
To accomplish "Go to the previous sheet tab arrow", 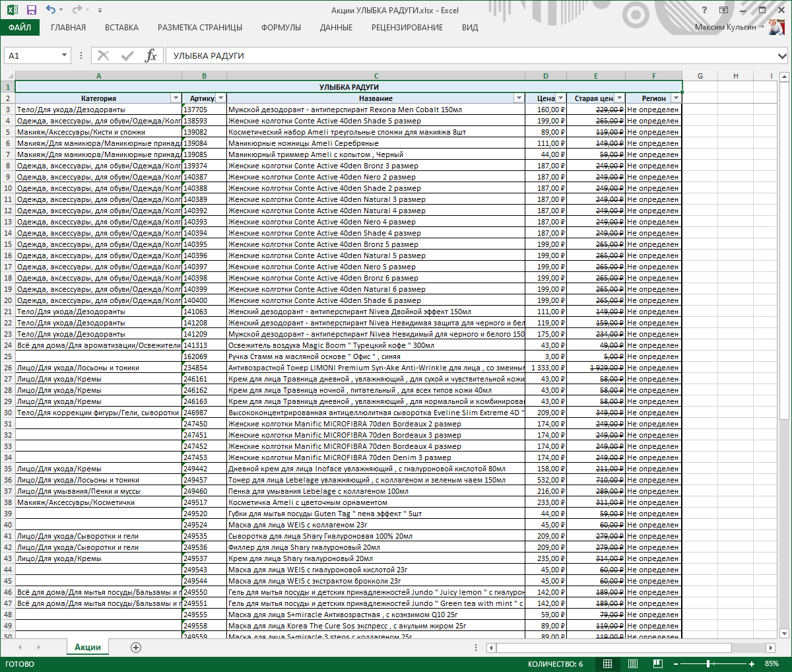I will tap(20, 648).
